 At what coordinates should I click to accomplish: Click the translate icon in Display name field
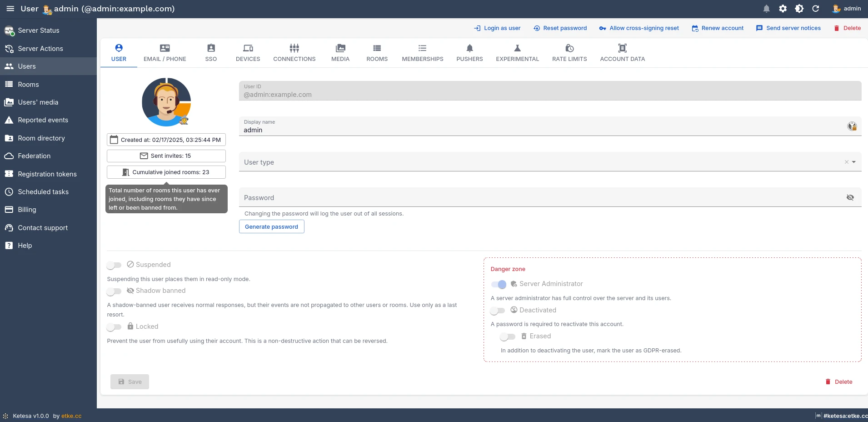(852, 126)
